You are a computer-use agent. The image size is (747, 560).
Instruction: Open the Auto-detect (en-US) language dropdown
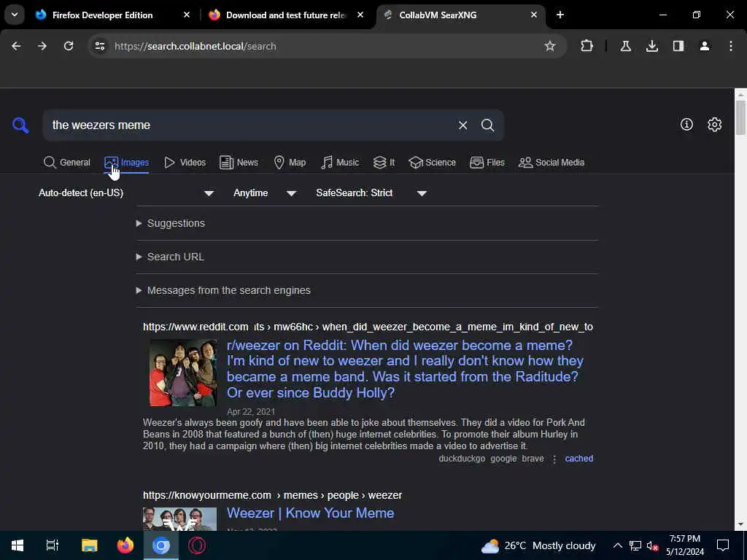click(x=126, y=193)
